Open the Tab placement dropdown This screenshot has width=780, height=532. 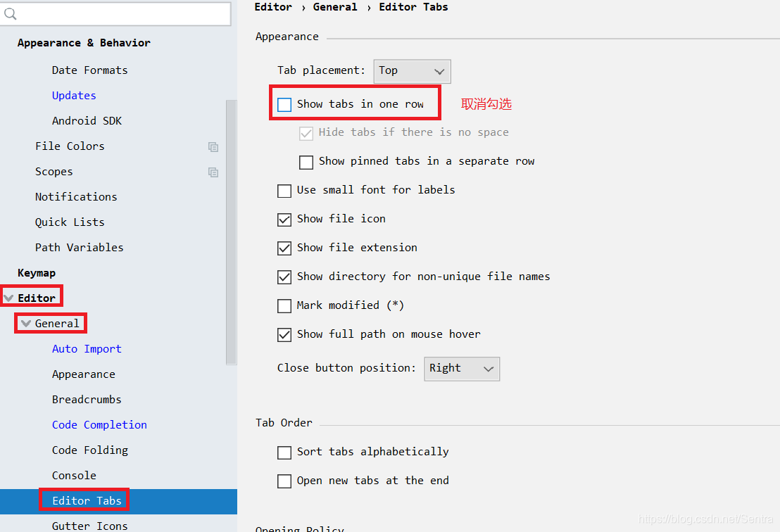412,71
